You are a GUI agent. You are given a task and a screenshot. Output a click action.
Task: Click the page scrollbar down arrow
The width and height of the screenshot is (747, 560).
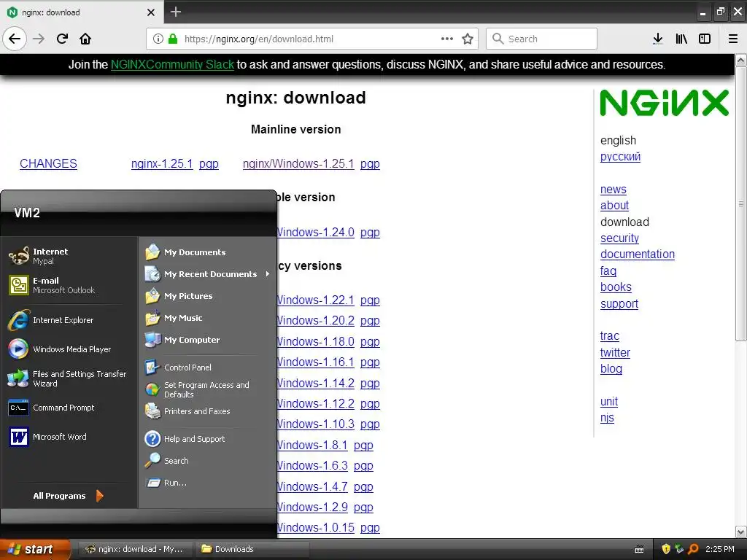coord(741,532)
